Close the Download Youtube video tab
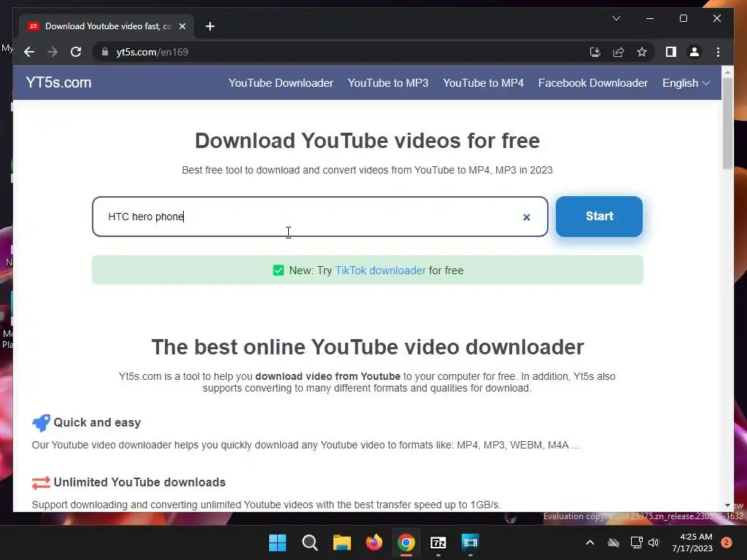Image resolution: width=747 pixels, height=560 pixels. tap(182, 26)
